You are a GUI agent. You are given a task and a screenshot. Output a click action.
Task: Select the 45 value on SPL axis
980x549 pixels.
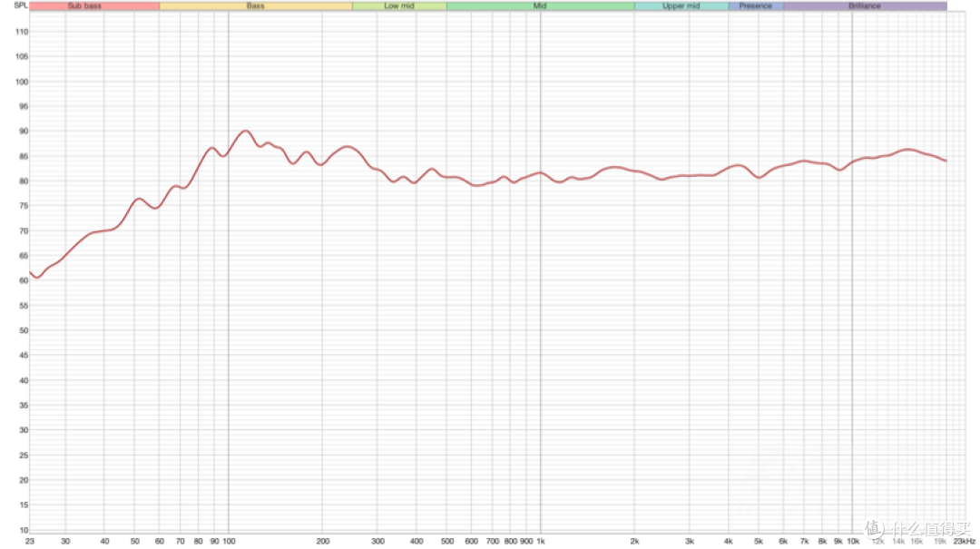tap(24, 355)
